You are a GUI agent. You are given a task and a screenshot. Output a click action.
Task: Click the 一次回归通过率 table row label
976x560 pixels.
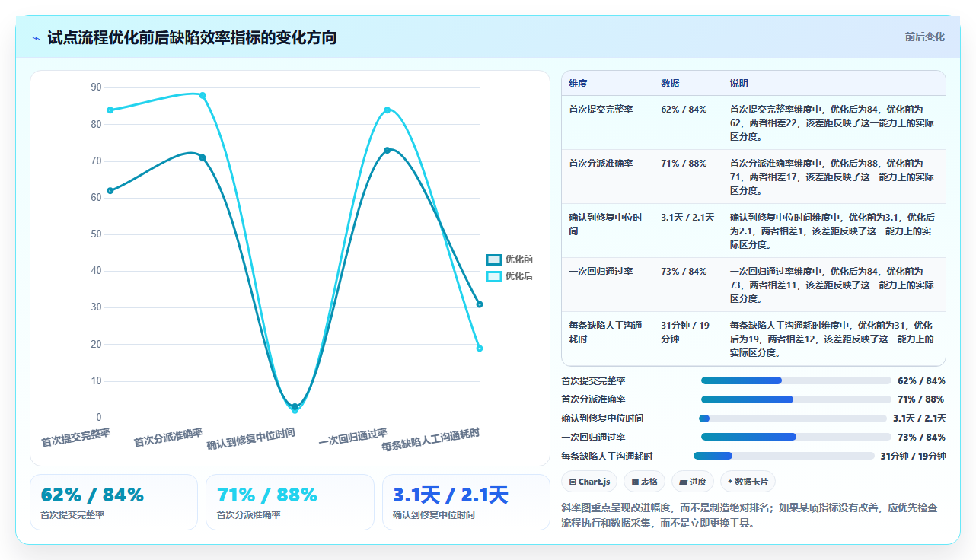tap(601, 272)
